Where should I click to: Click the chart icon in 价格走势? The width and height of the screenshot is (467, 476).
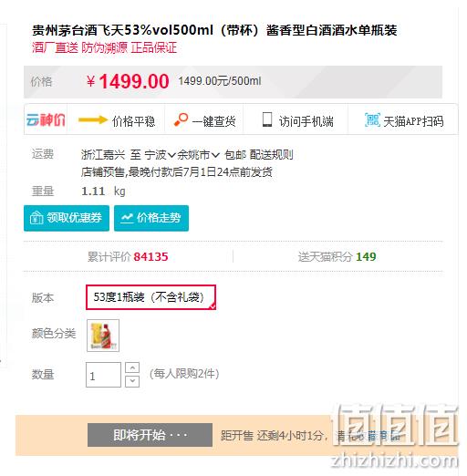127,218
